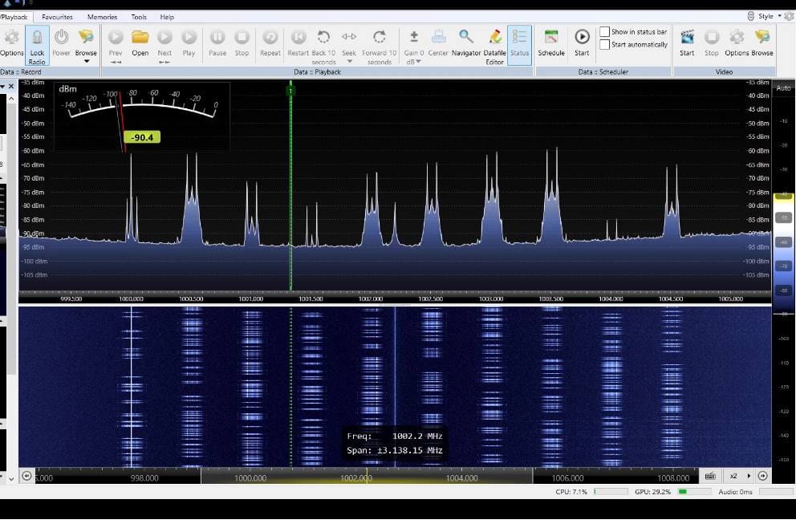The height and width of the screenshot is (532, 796).
Task: Open the Favourites tab
Action: click(x=57, y=17)
